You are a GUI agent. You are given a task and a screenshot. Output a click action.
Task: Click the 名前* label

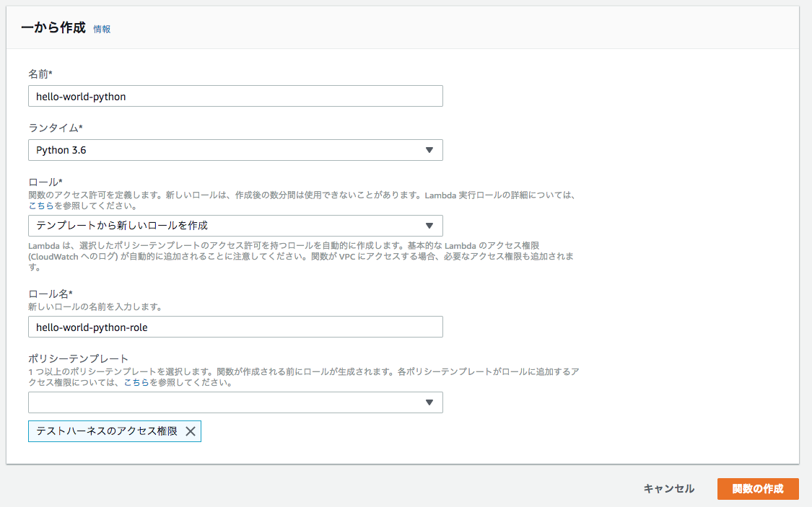[x=40, y=74]
